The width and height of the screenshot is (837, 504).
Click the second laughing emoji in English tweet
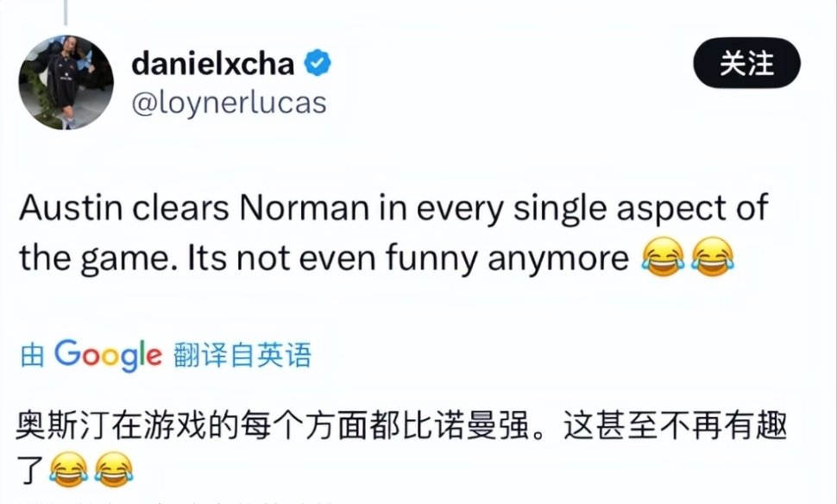pos(713,258)
